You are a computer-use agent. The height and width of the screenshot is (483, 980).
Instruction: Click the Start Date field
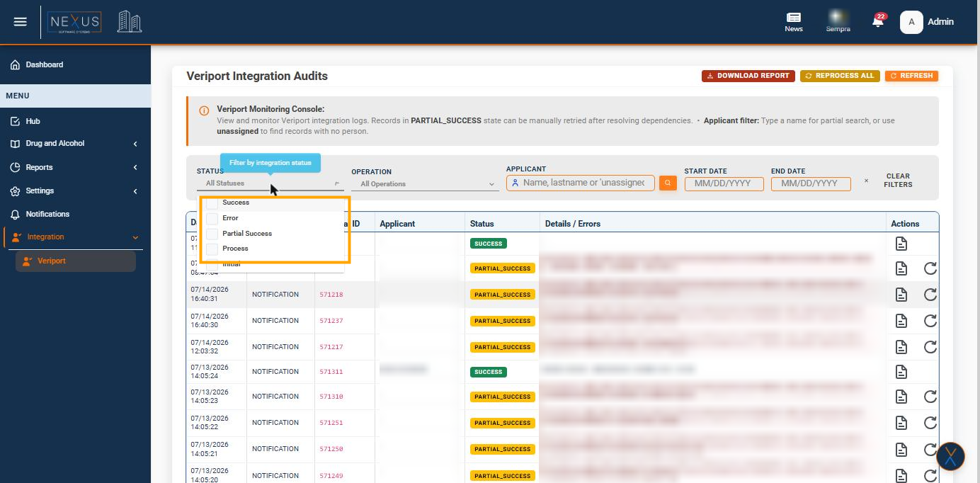(724, 183)
